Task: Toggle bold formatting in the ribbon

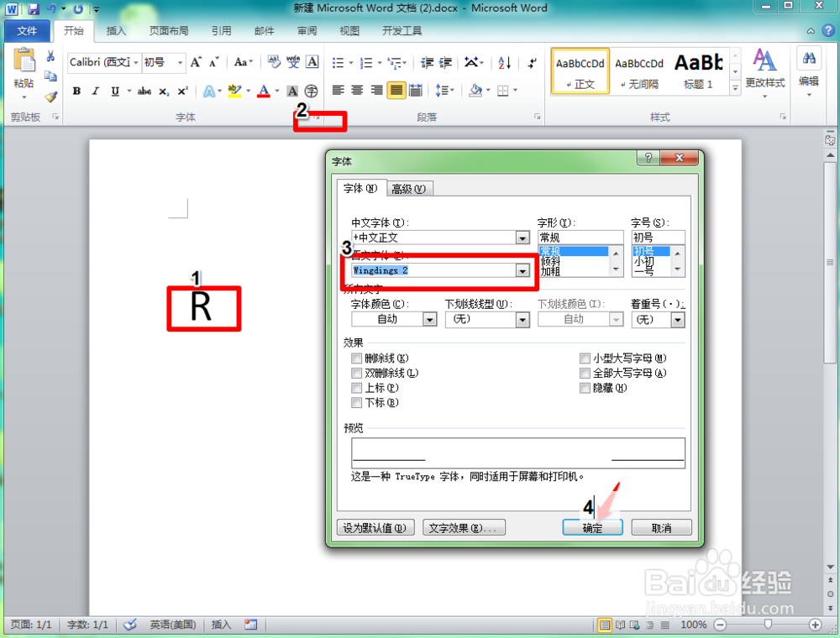Action: pos(76,91)
